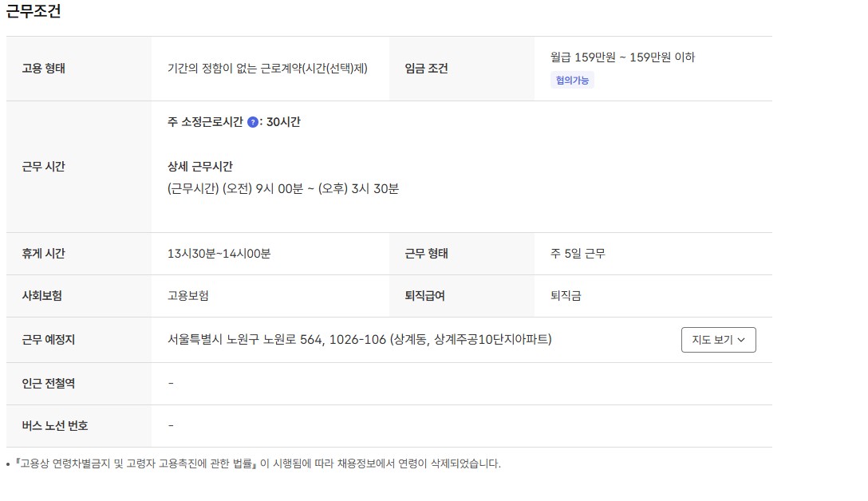This screenshot has height=501, width=868.
Task: Select the 주 5일 근무 value
Action: pyautogui.click(x=578, y=254)
